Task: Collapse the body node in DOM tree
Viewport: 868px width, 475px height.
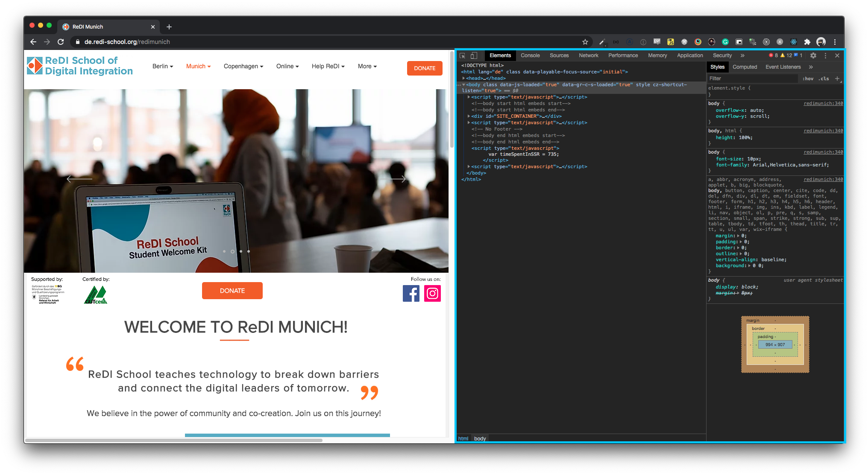Action: [464, 85]
